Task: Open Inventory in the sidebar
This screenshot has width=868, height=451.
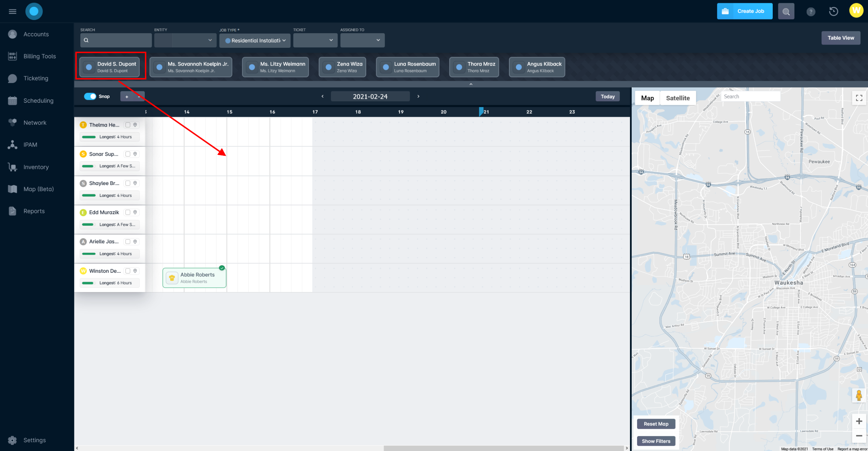Action: pyautogui.click(x=36, y=167)
